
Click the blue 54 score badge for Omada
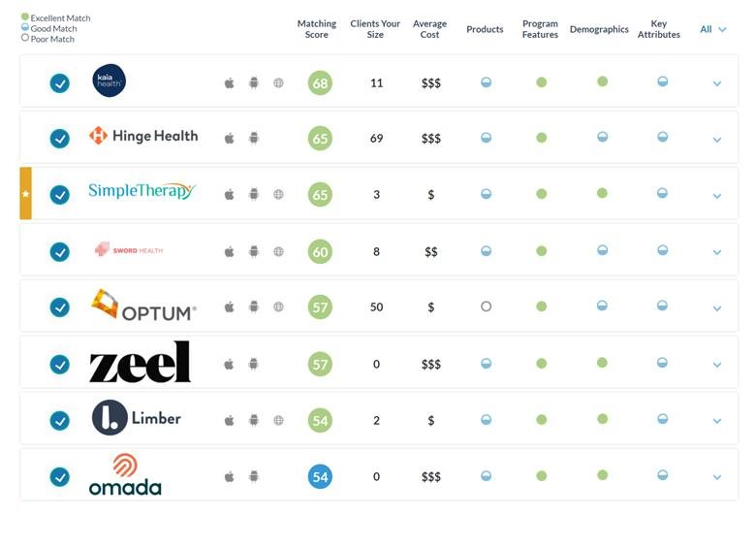pos(320,477)
